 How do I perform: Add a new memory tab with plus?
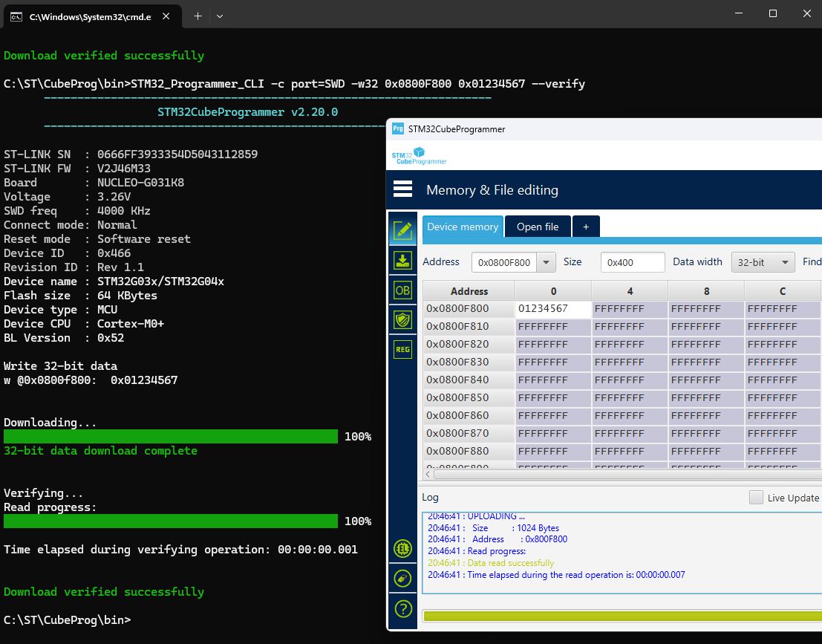tap(586, 227)
